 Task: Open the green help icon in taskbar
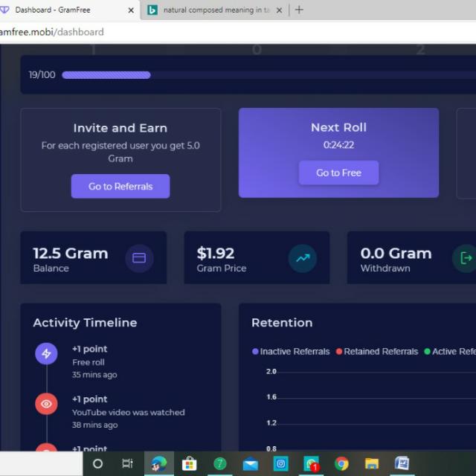220,463
